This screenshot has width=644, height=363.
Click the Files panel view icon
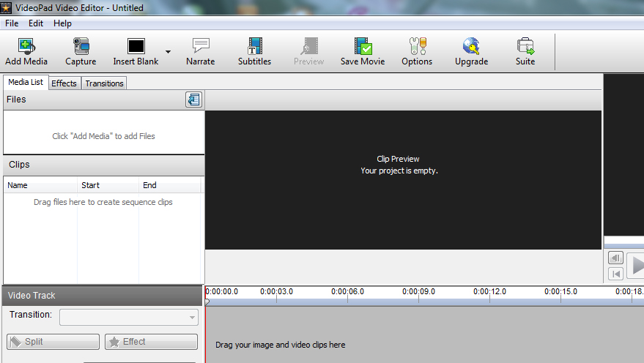(x=194, y=100)
